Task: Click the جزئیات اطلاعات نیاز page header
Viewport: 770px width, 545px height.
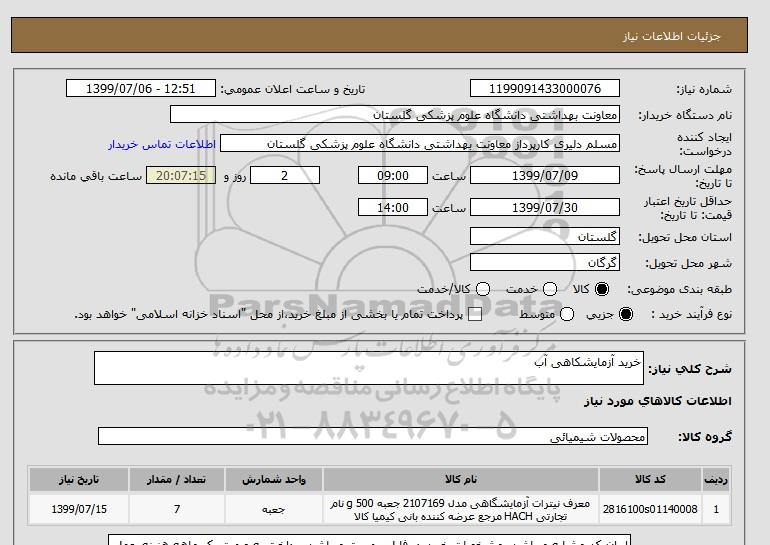Action: (671, 36)
